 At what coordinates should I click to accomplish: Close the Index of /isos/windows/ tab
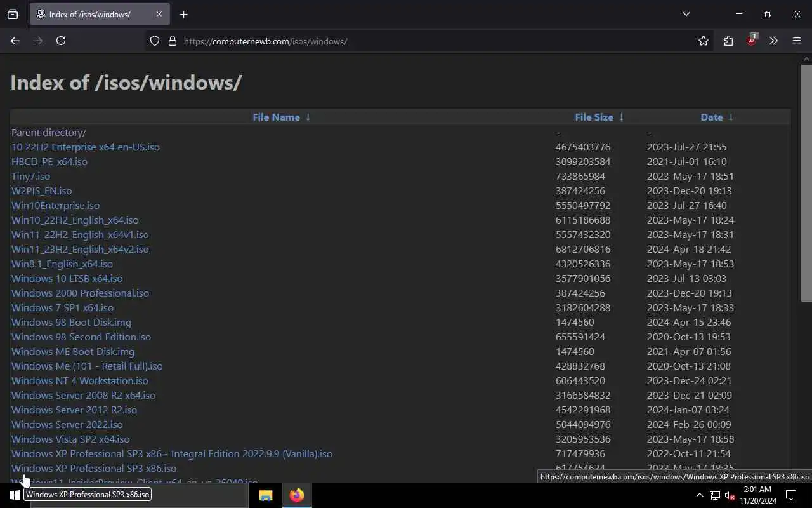tap(159, 14)
